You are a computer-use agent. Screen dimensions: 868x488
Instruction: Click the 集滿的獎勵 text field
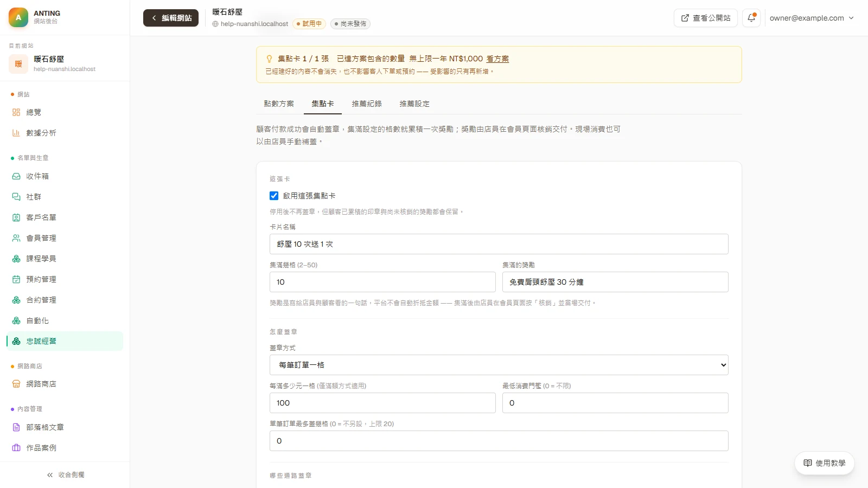point(615,282)
